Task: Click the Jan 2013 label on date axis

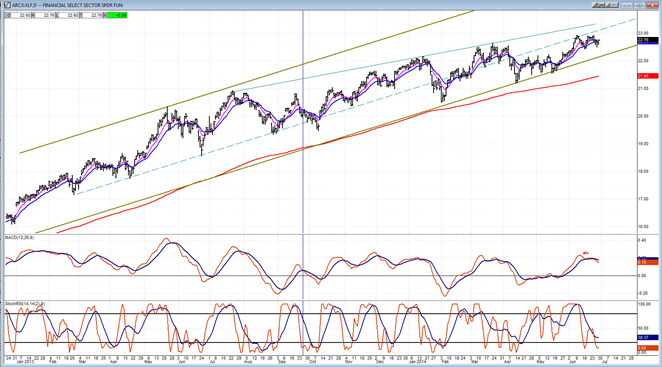Action: click(x=25, y=362)
